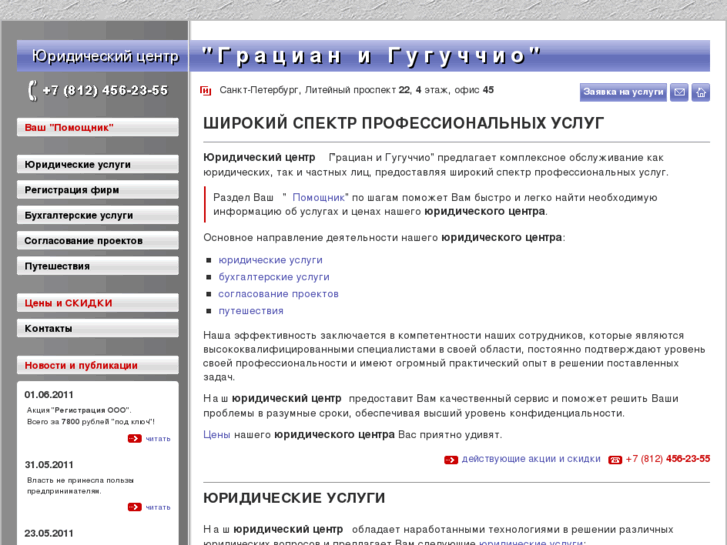Open Регистрация фирм menu item
727x545 pixels.
tap(98, 190)
